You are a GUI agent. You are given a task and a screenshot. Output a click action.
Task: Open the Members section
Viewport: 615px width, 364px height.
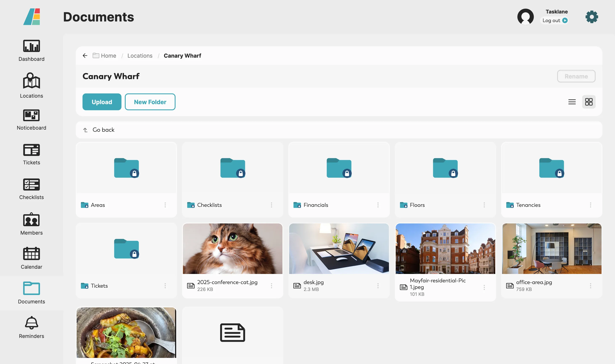[x=31, y=224]
